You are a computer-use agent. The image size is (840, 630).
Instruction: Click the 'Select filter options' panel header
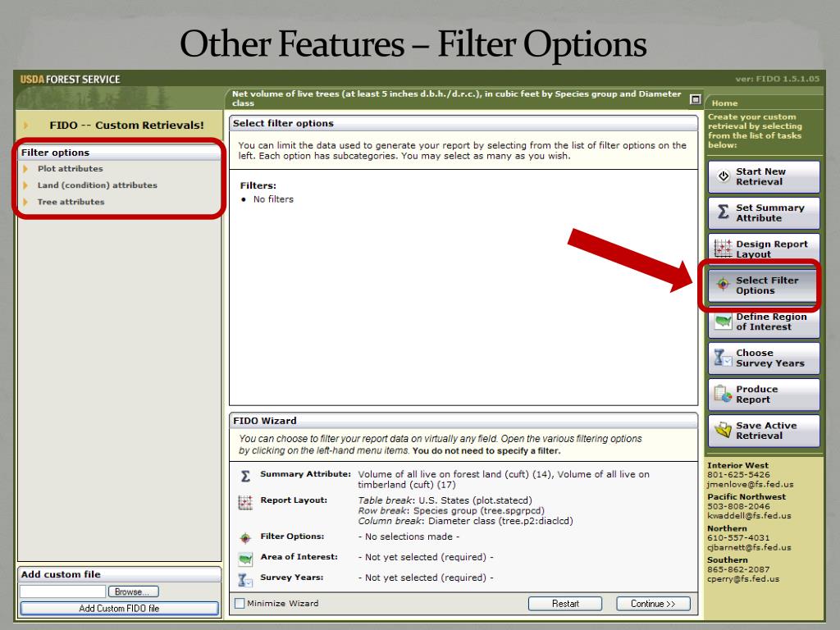[x=463, y=123]
